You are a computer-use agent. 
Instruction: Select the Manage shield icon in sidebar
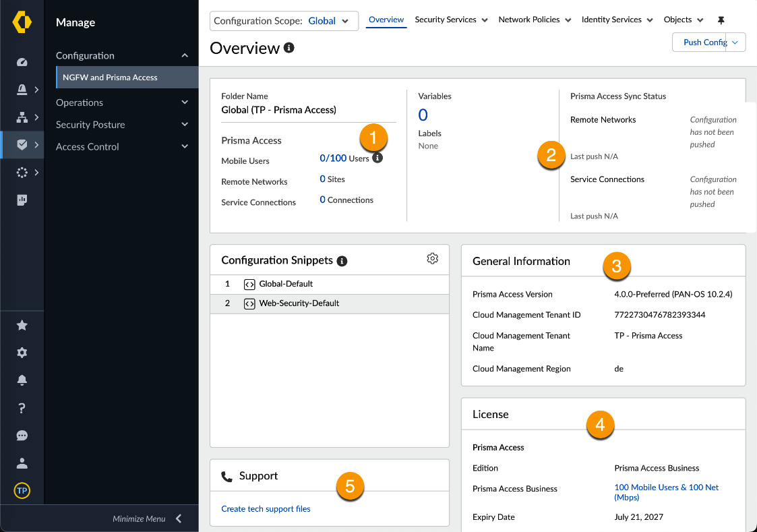(22, 144)
